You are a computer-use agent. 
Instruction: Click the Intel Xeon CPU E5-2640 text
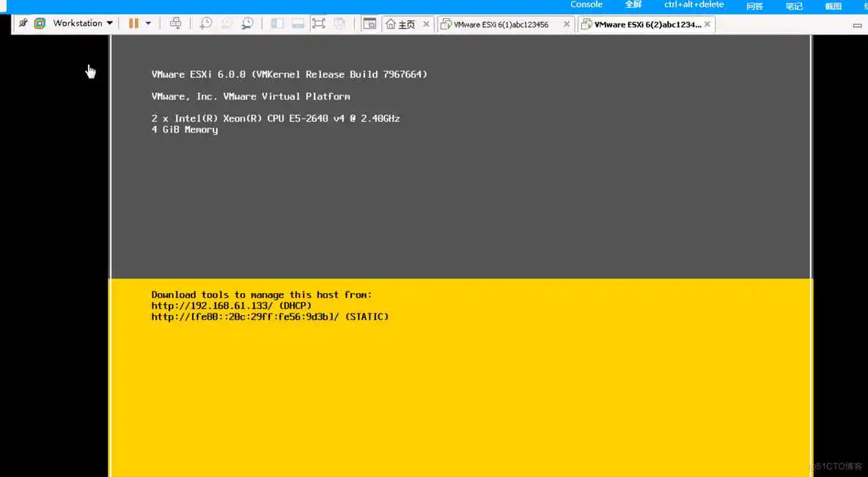(276, 119)
